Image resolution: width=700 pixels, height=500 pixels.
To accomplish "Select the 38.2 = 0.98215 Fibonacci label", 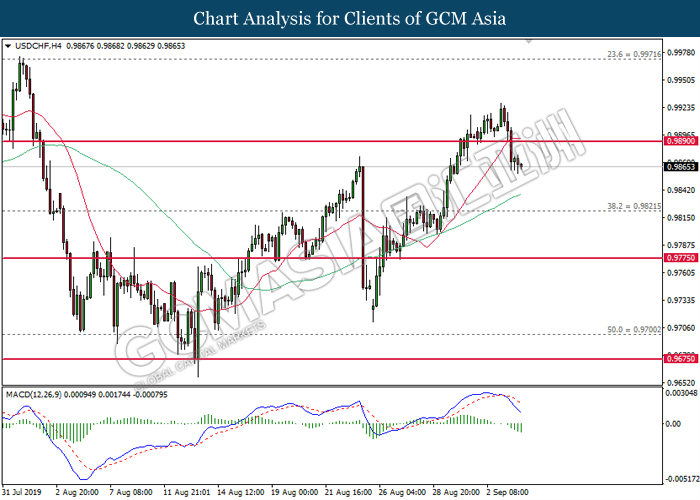I will click(x=634, y=206).
